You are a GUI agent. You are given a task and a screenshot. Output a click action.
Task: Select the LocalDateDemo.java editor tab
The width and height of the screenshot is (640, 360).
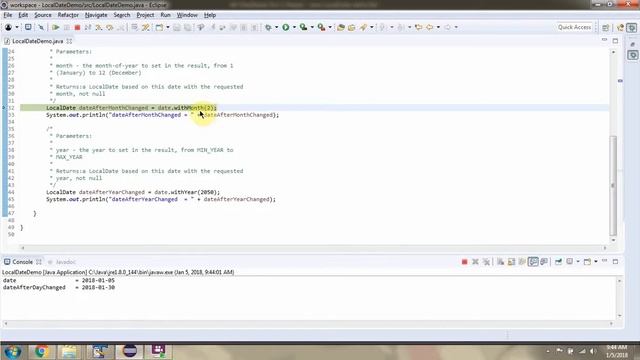[38, 41]
